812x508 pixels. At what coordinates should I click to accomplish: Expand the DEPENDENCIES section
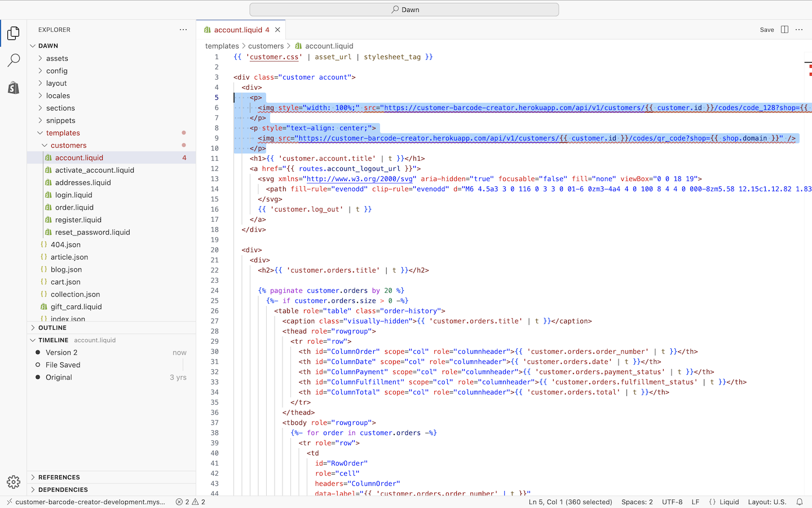pyautogui.click(x=63, y=490)
